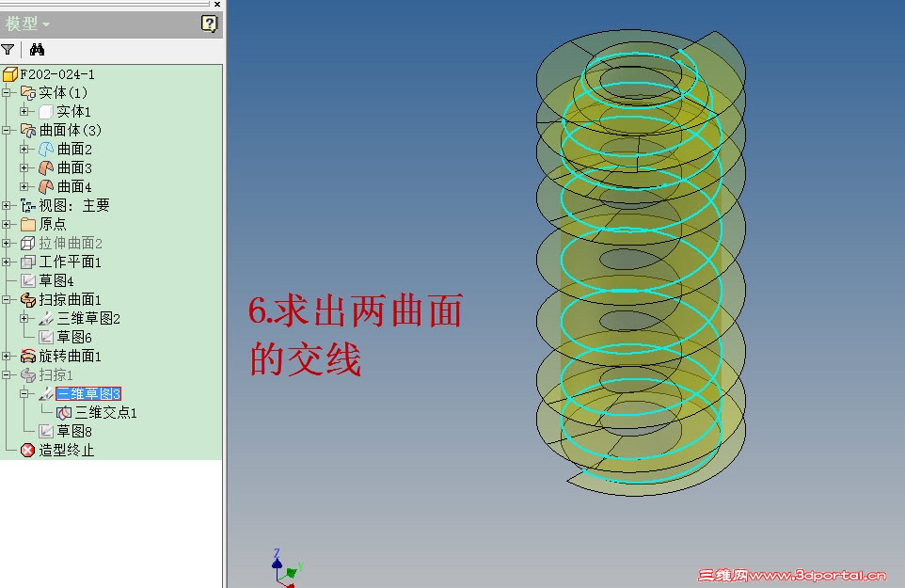Collapse the 三维草图3 node

coord(24,393)
